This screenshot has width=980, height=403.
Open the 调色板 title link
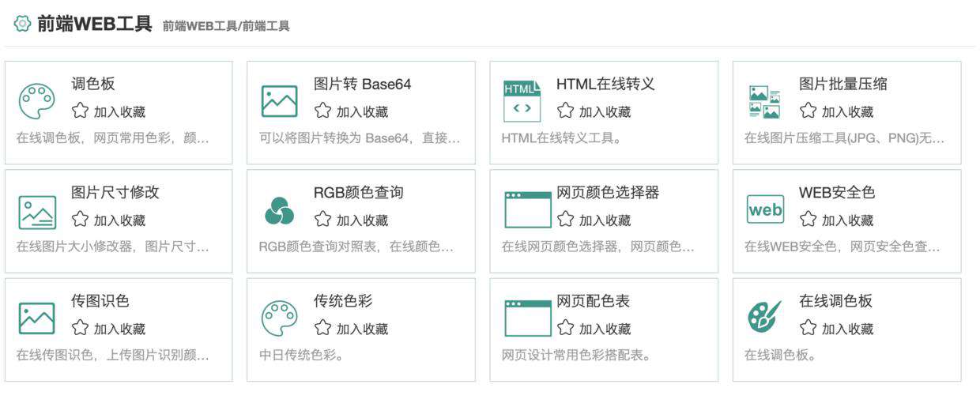point(93,85)
